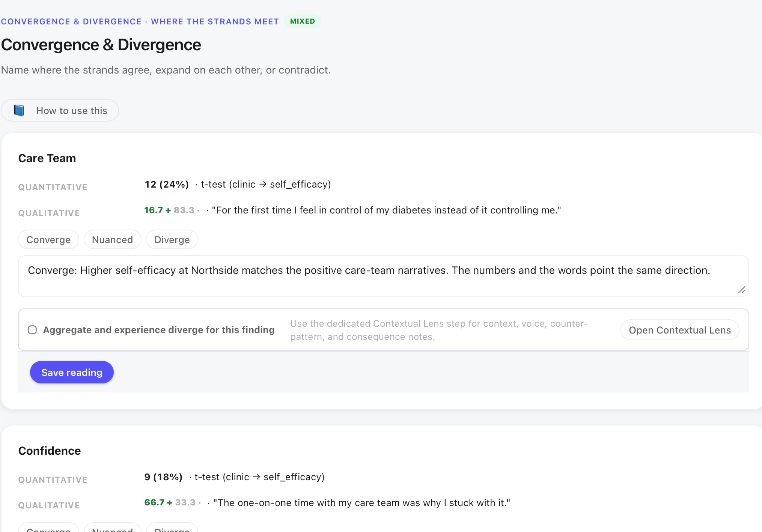Click the '16.7 + 83.3' qualitative score
The width and height of the screenshot is (762, 532).
click(169, 210)
